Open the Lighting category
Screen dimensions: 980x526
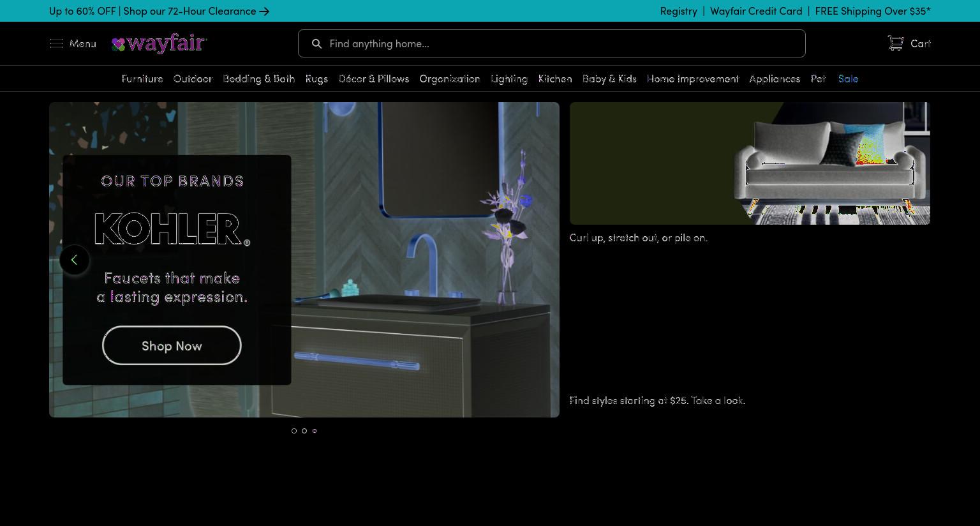509,79
